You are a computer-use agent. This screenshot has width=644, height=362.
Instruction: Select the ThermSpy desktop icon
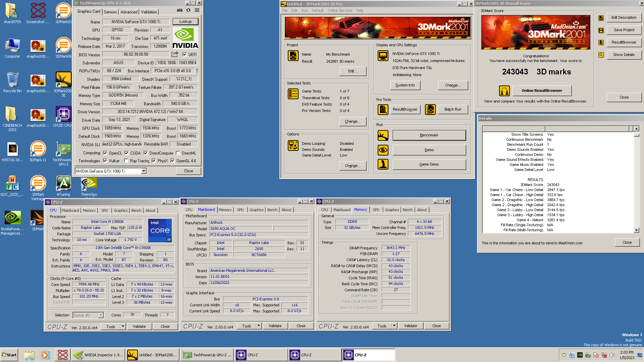coord(89,187)
